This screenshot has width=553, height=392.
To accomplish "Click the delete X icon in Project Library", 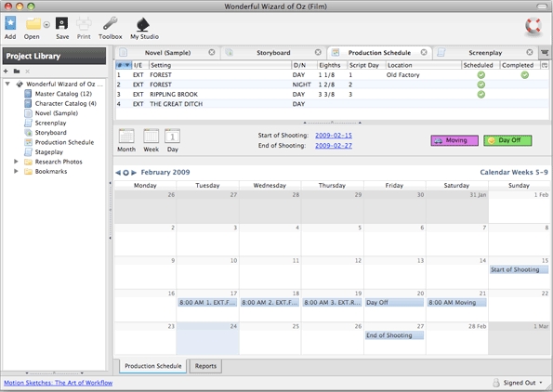I will click(x=28, y=72).
